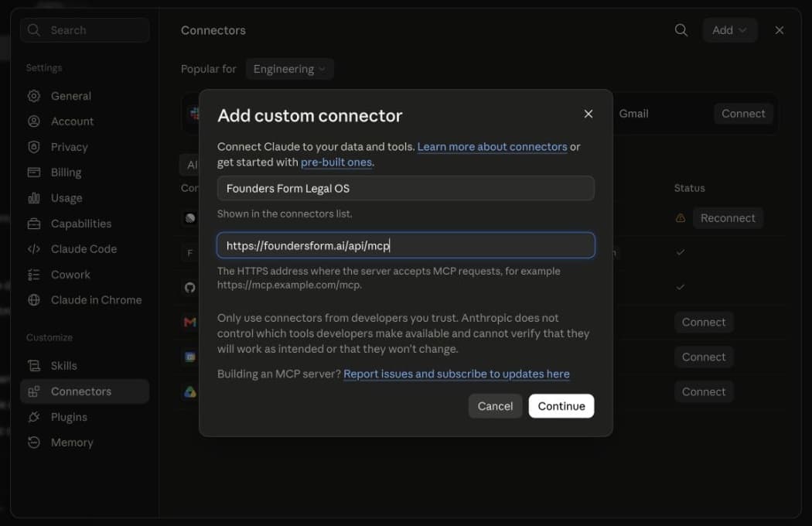Screen dimensions: 812x526
Task: Close the Add custom connector dialog
Action: pos(589,114)
